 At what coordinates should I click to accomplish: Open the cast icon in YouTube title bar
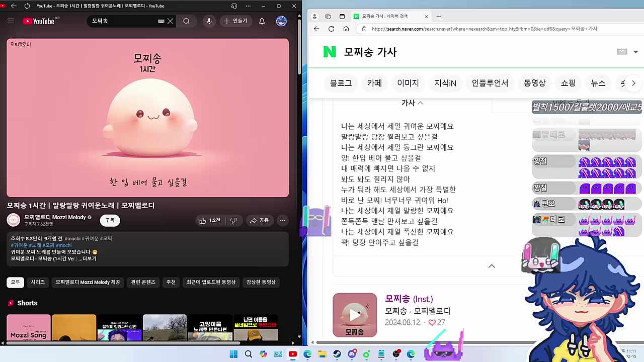click(234, 6)
